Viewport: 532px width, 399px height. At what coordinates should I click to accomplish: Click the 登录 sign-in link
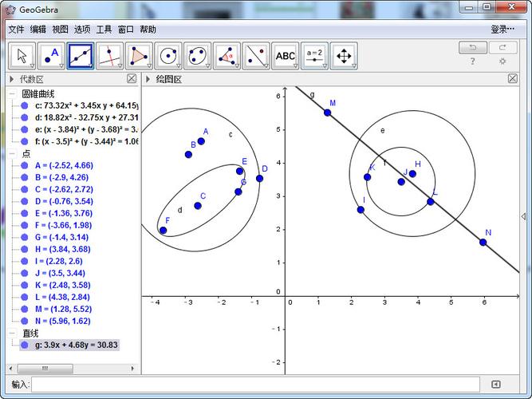point(501,29)
